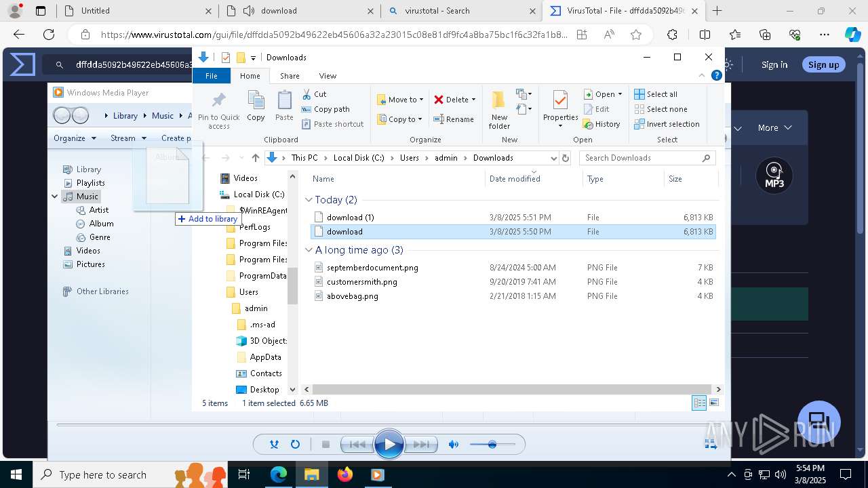Open Properties in ribbon

pos(560,108)
